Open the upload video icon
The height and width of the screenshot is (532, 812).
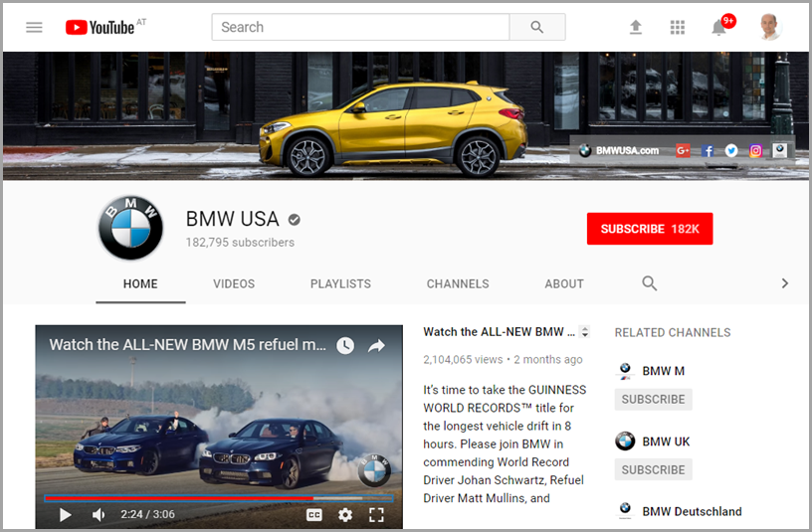coord(636,27)
